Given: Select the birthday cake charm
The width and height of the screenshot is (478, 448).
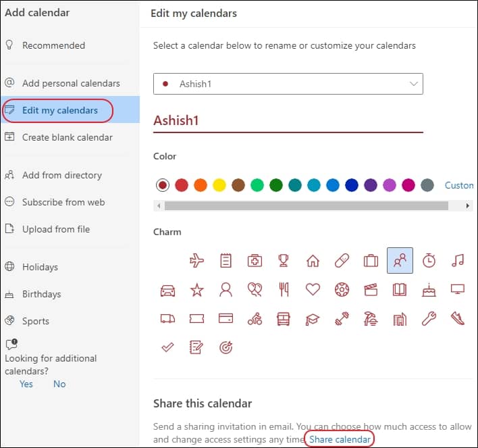Looking at the screenshot, I should pyautogui.click(x=429, y=290).
